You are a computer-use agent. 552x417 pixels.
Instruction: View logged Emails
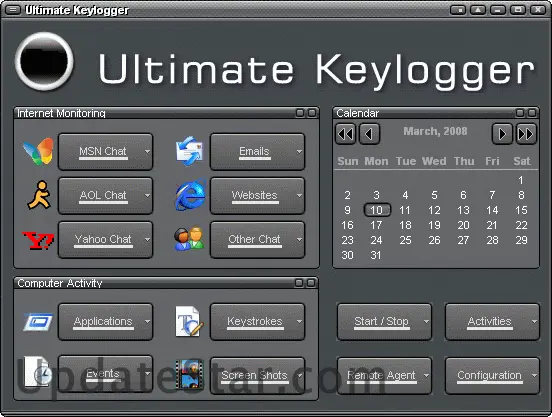click(257, 152)
